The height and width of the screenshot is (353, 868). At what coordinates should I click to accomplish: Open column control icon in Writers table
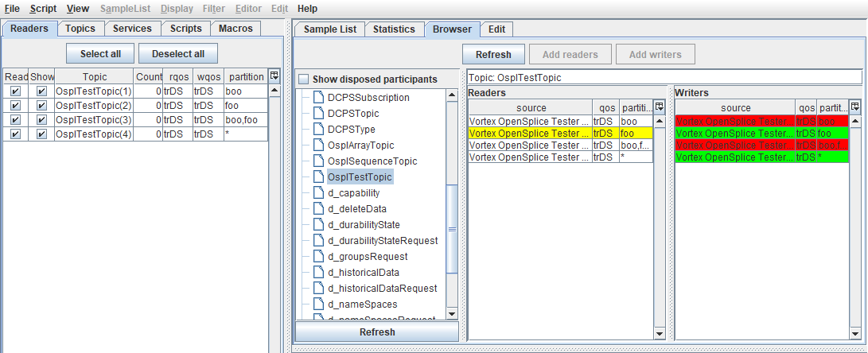tap(854, 107)
